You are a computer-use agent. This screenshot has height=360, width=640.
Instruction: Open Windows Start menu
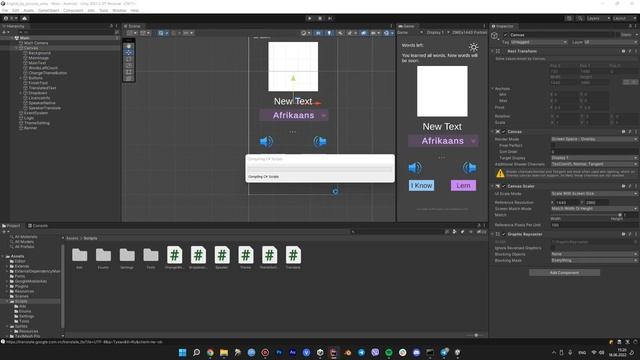[x=182, y=352]
